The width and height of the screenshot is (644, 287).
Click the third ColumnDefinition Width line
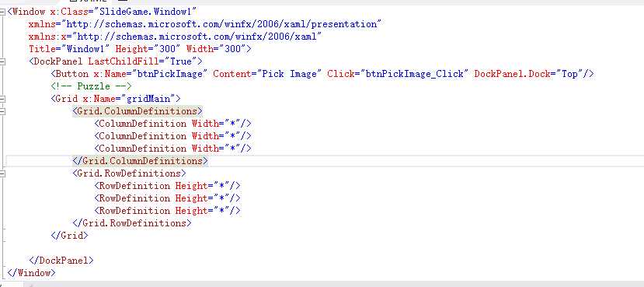pyautogui.click(x=172, y=148)
